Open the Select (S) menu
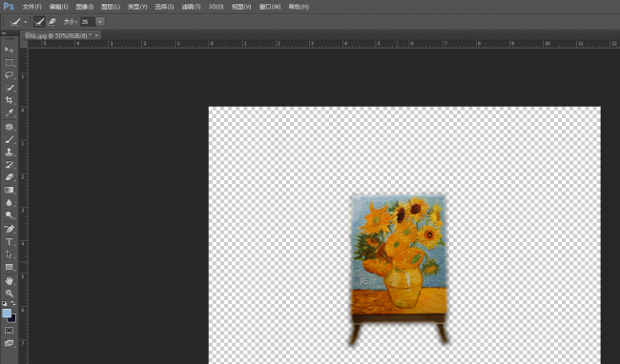This screenshot has height=364, width=620. pos(164,7)
